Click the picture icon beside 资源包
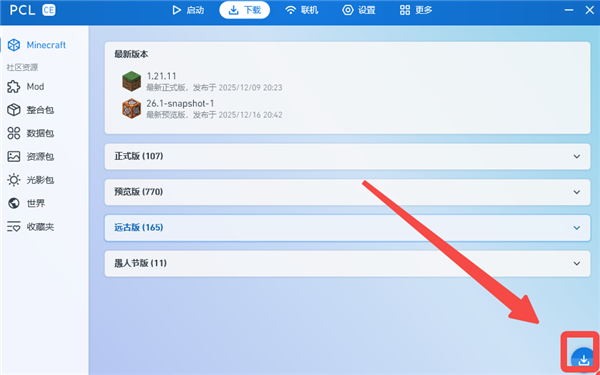Screen dimensions: 600x375 click(14, 157)
